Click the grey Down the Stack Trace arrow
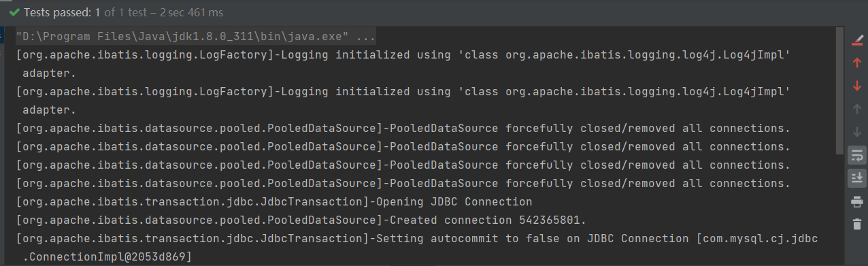 856,132
